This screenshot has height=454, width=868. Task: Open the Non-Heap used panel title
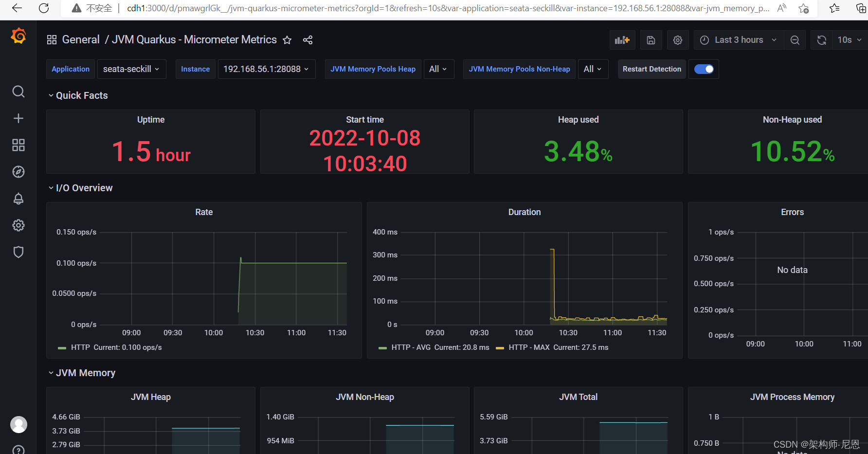792,120
